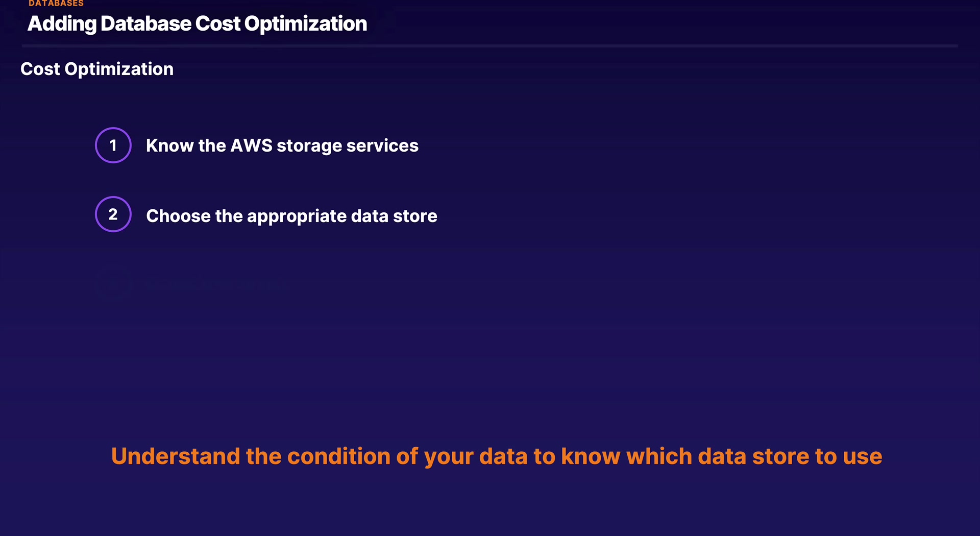Image resolution: width=980 pixels, height=536 pixels.
Task: Click the word AWS in step one
Action: click(x=251, y=146)
